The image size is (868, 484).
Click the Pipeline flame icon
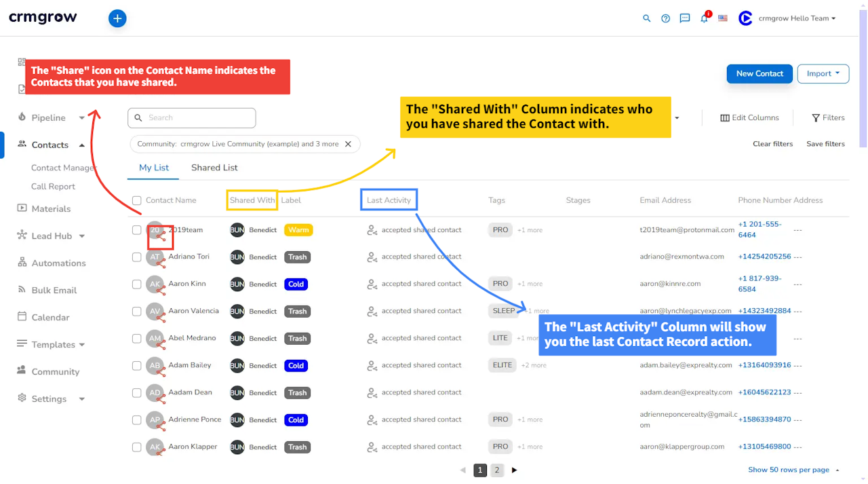tap(22, 117)
